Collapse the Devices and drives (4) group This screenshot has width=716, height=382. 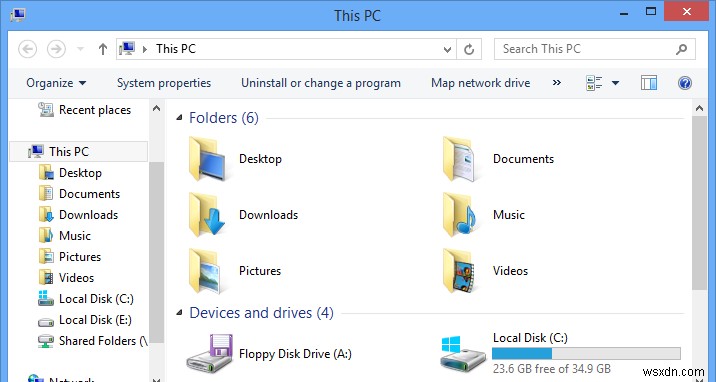[179, 313]
